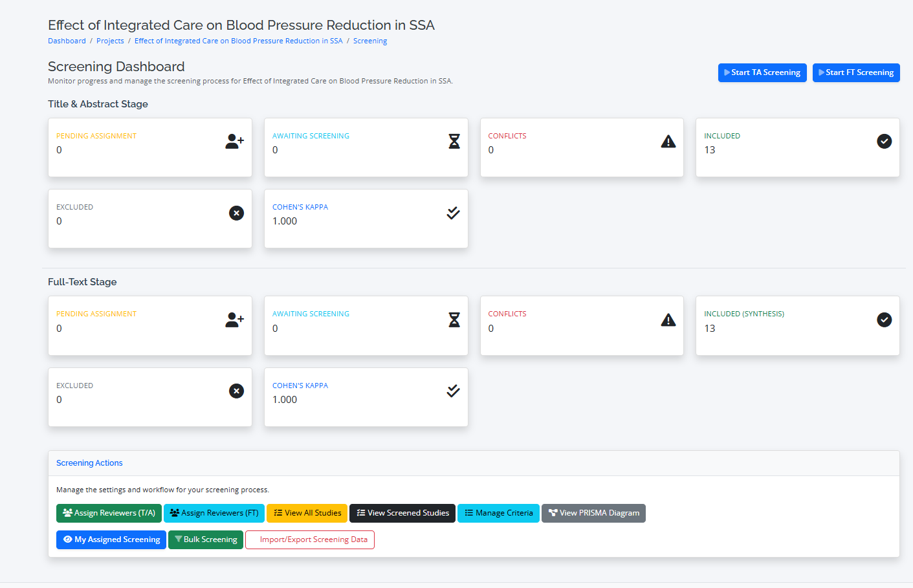Click the Title & Abstract Conflicts warning triangle icon
The height and width of the screenshot is (588, 913).
[668, 142]
